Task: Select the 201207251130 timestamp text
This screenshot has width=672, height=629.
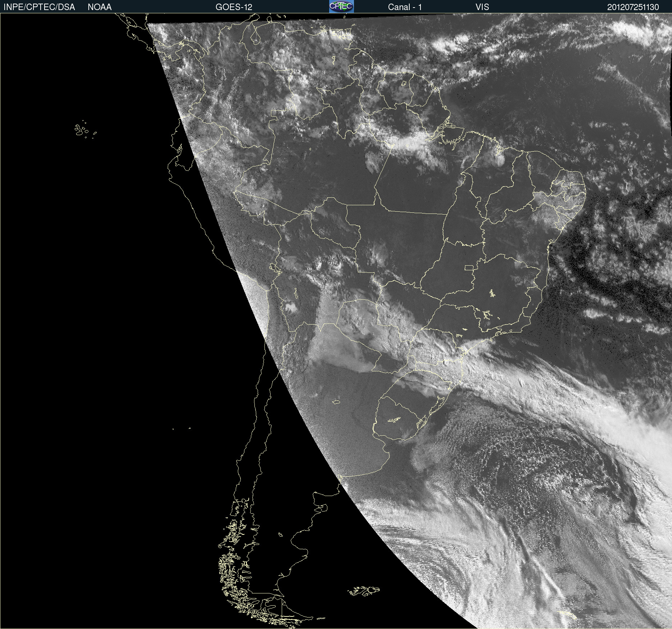Action: [633, 7]
